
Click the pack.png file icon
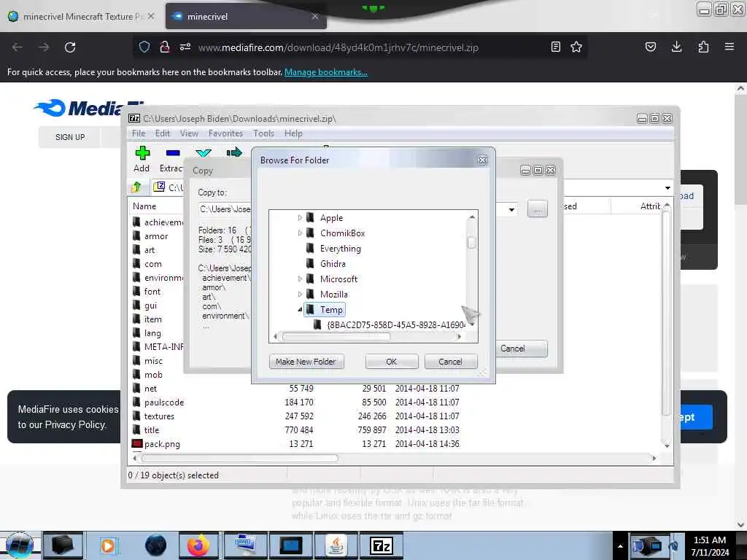[137, 444]
